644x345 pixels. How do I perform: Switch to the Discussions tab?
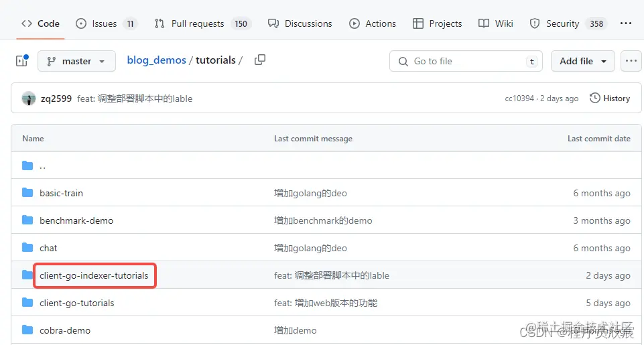click(300, 23)
